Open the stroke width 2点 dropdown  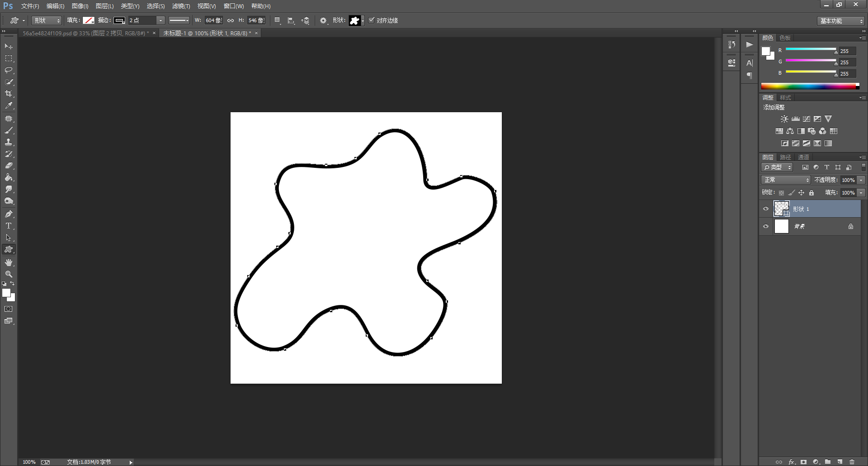[160, 20]
